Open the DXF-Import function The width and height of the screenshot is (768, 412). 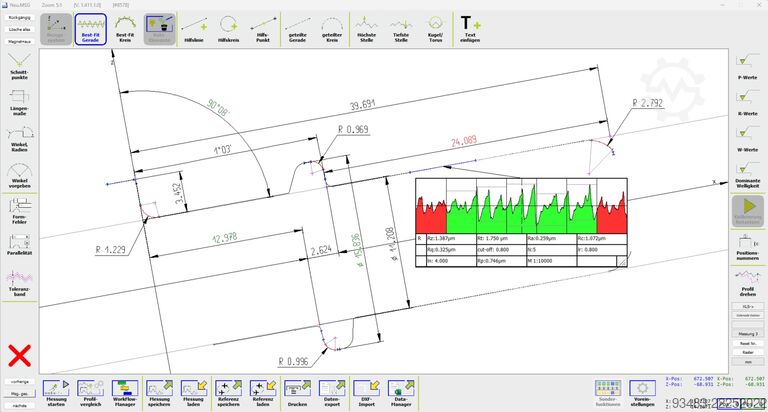coord(366,393)
